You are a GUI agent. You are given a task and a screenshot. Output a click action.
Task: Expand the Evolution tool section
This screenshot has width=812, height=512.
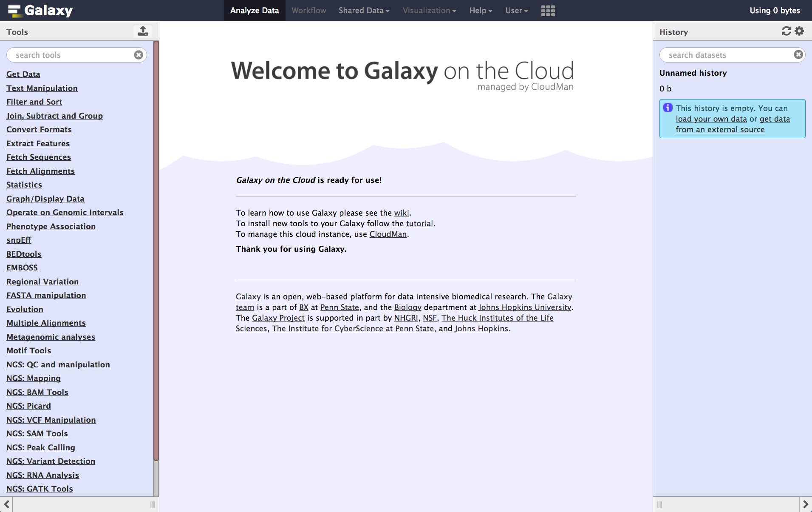point(25,309)
